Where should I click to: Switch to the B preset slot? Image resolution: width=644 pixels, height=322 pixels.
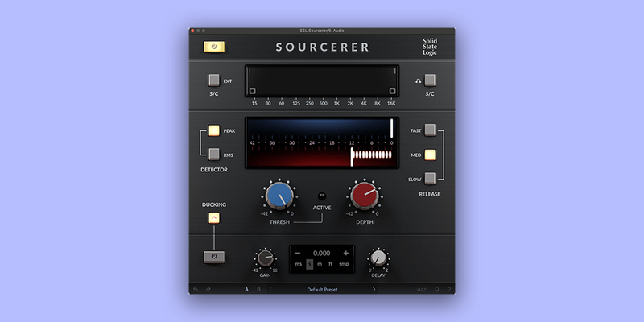coord(258,290)
